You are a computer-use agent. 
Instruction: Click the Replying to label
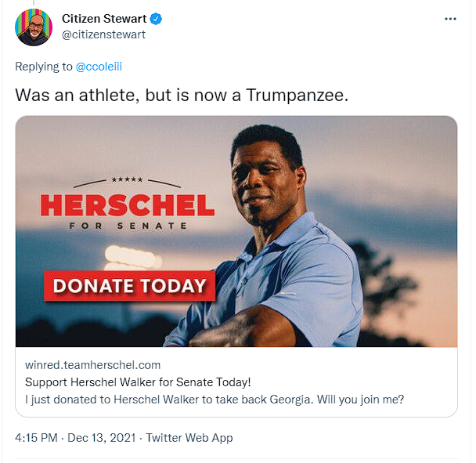coord(44,67)
